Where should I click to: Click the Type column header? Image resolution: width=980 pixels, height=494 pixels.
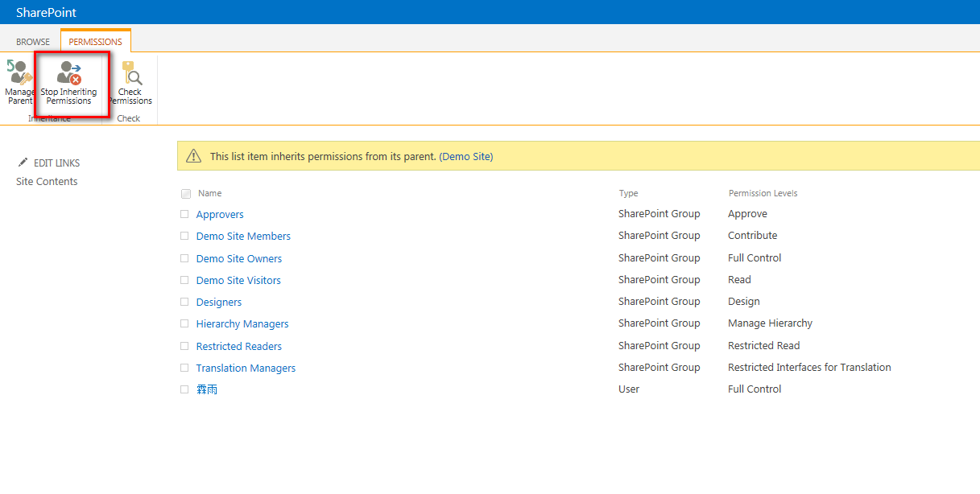628,193
